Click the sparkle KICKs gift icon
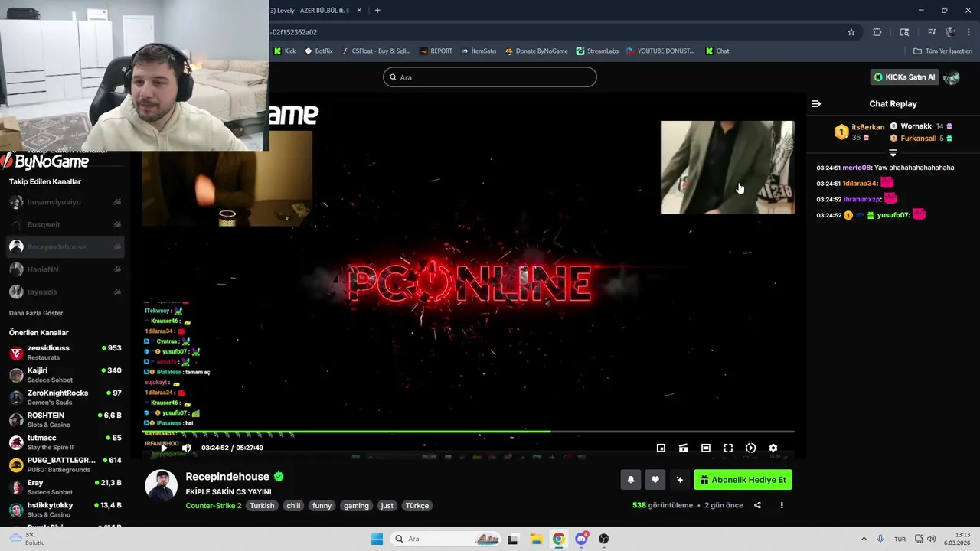The width and height of the screenshot is (980, 551). (679, 480)
